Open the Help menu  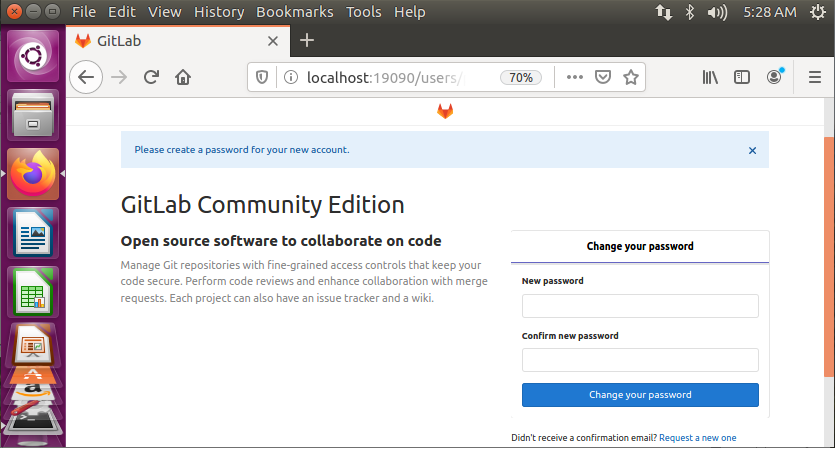[410, 12]
